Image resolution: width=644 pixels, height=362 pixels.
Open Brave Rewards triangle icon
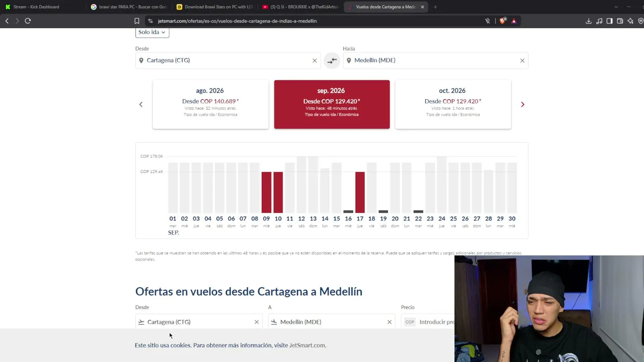point(514,21)
